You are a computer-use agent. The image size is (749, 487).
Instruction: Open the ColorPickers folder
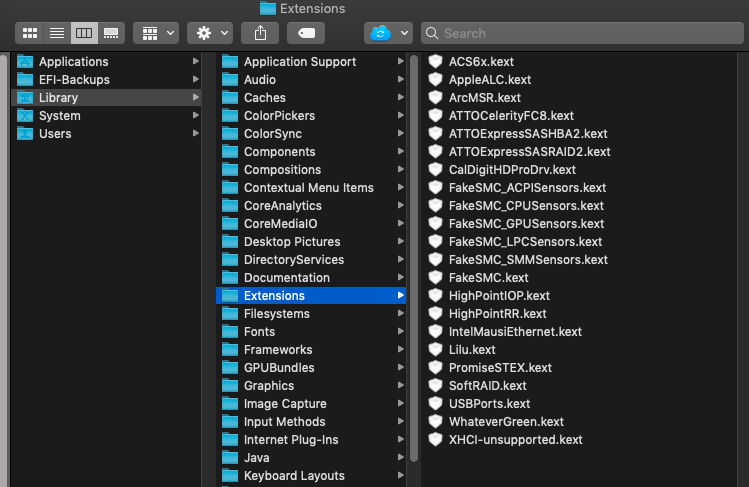[311, 116]
